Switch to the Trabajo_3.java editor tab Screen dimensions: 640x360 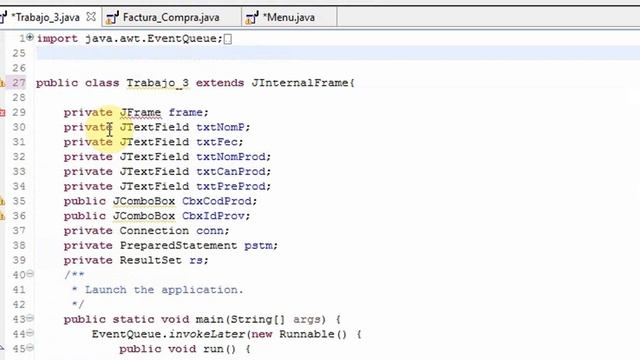[x=45, y=18]
